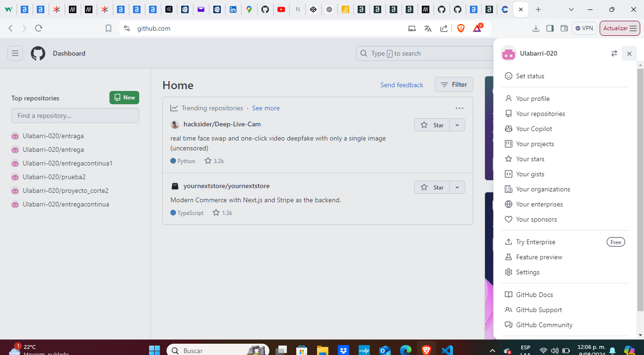Open Feature preview
This screenshot has height=355, width=644.
[565, 257]
